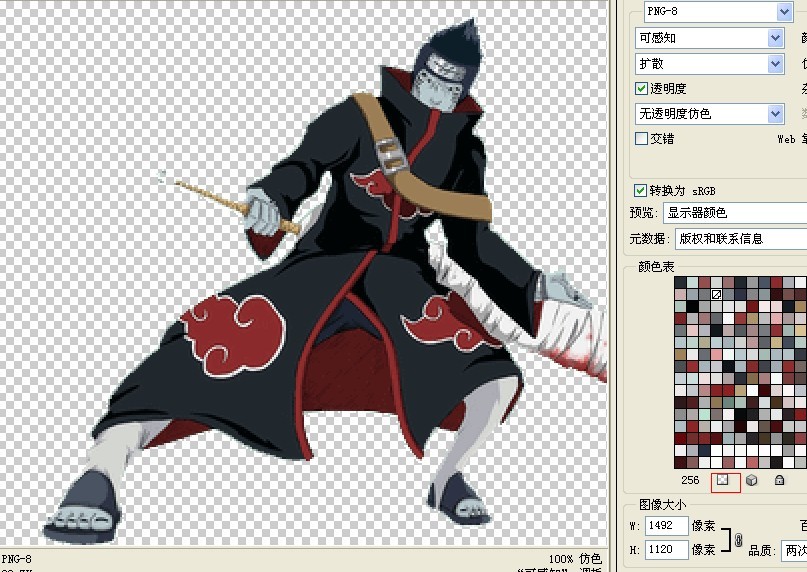Select the top-left swatch in color table

[680, 282]
